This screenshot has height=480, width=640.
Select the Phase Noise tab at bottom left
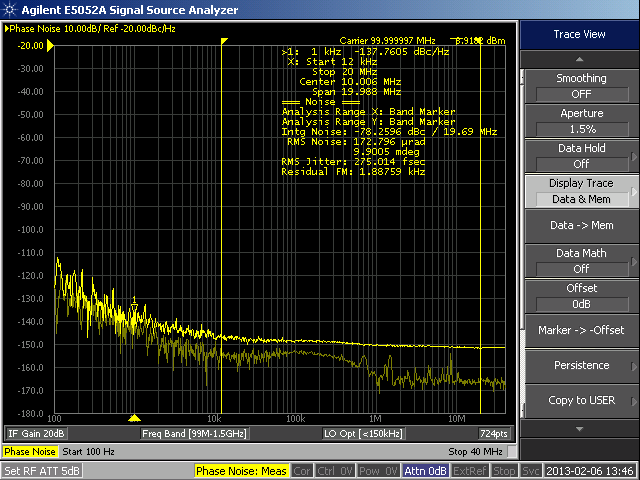[x=31, y=452]
